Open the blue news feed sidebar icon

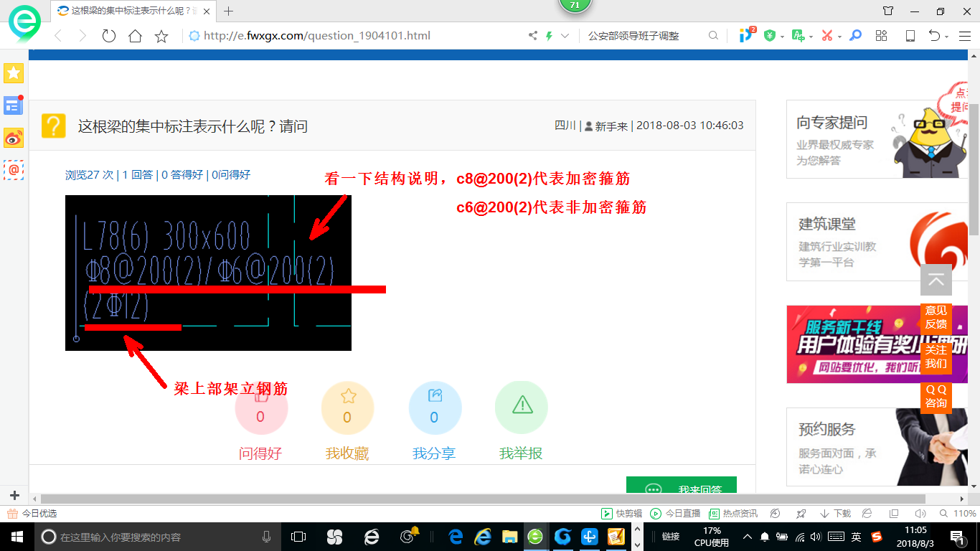(x=14, y=105)
